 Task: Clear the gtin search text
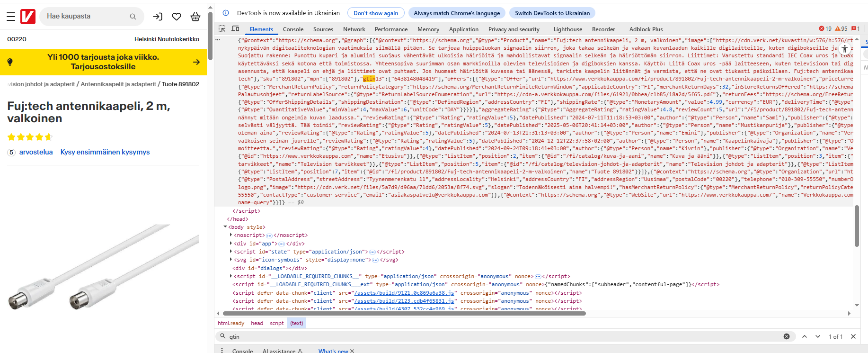click(x=787, y=336)
